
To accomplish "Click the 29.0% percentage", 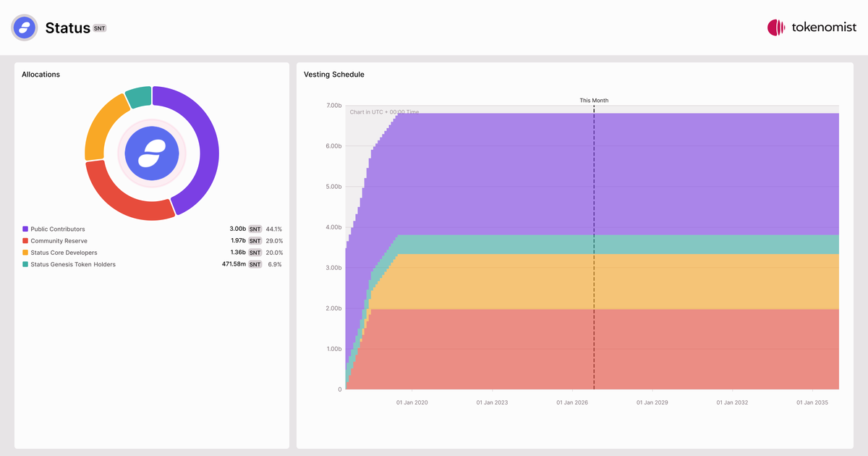I will coord(274,241).
